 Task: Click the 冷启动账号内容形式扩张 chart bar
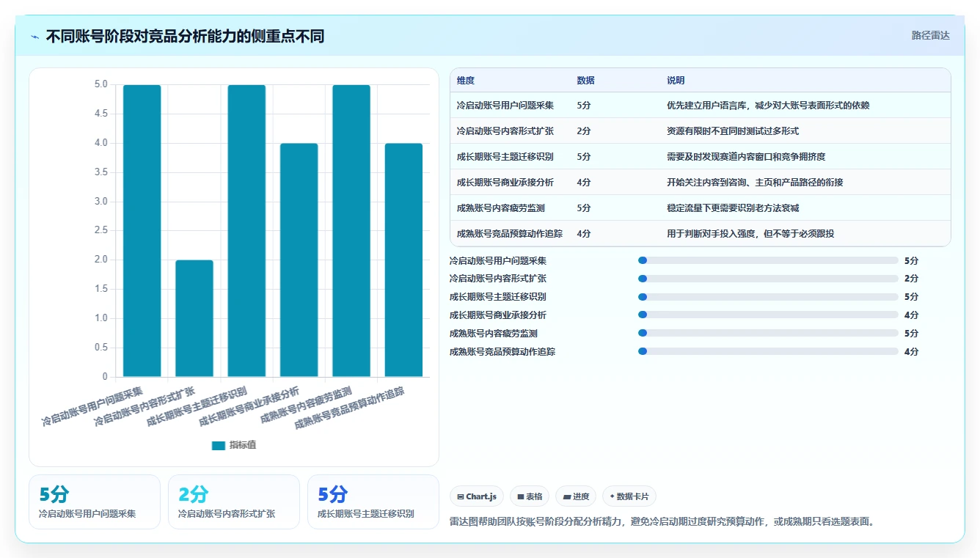coord(194,318)
